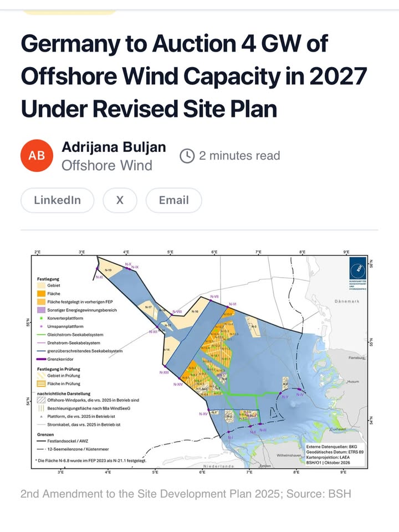This screenshot has width=399, height=532.
Task: Click the Umspannplattform purple dot legend icon
Action: pos(41,326)
